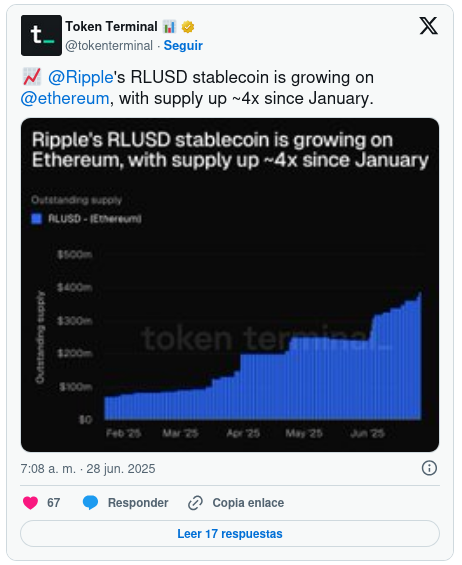Open the tweet info circle icon
This screenshot has width=462, height=565.
coord(429,468)
